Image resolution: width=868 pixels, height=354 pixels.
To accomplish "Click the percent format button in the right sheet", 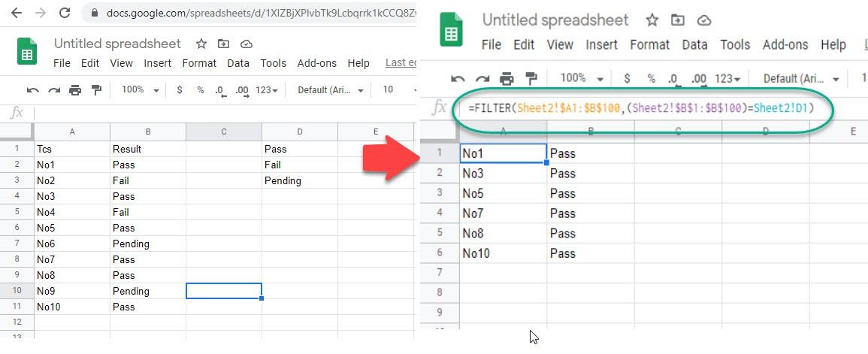I will pyautogui.click(x=652, y=78).
